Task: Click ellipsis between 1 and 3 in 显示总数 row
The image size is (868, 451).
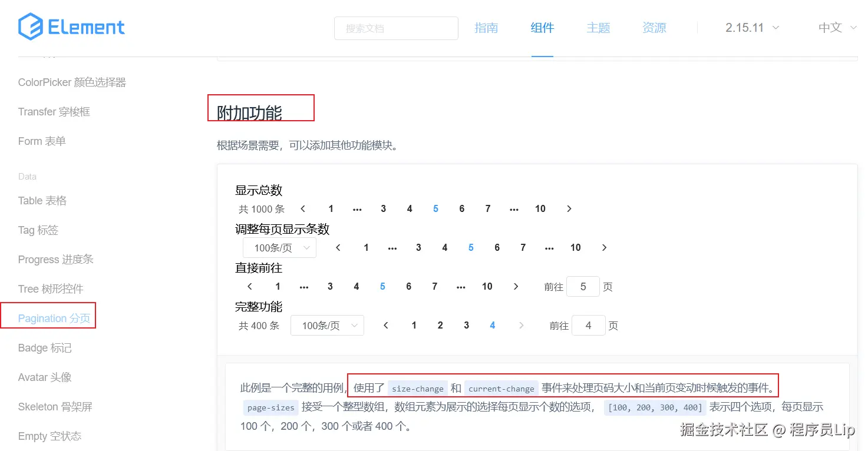Action: click(357, 209)
